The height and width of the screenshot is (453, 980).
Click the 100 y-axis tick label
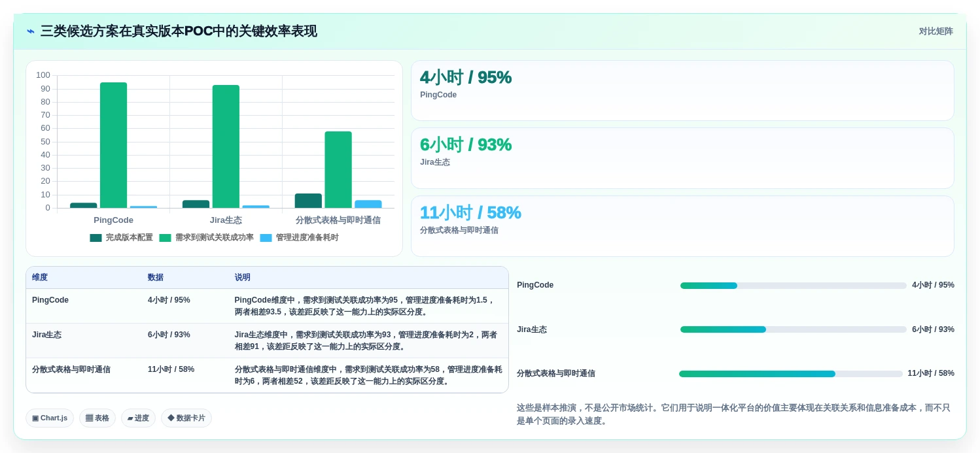point(43,75)
